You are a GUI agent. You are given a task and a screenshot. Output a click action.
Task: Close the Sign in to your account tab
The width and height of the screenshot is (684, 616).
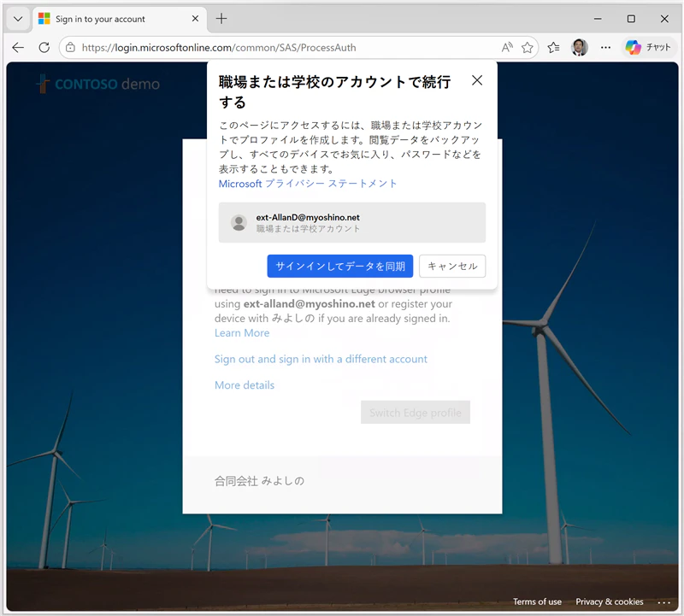click(195, 19)
